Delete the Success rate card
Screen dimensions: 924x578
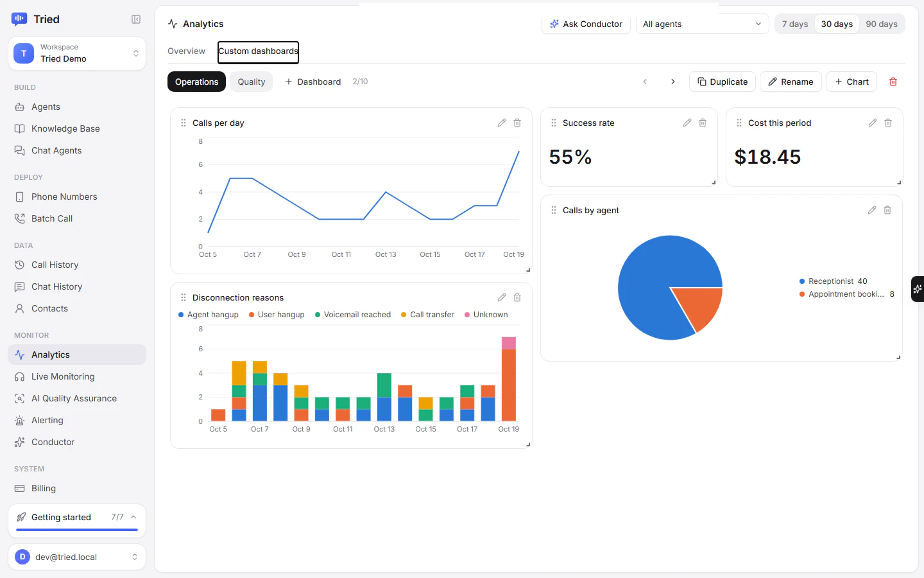coord(703,123)
